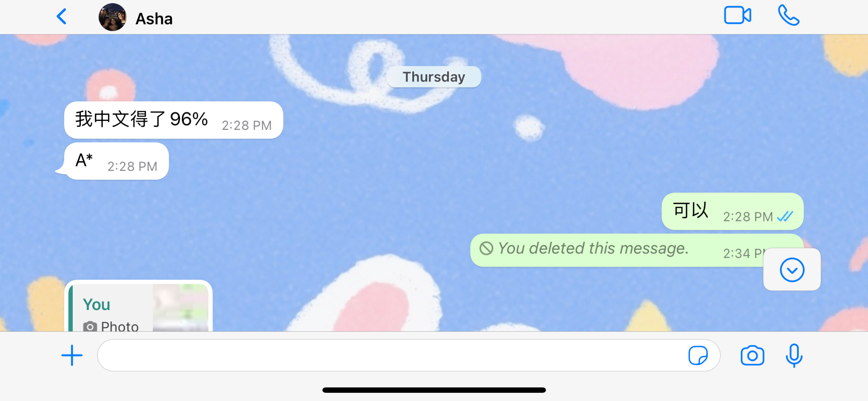This screenshot has height=401, width=868.
Task: Start a video call with Asha
Action: pyautogui.click(x=737, y=15)
